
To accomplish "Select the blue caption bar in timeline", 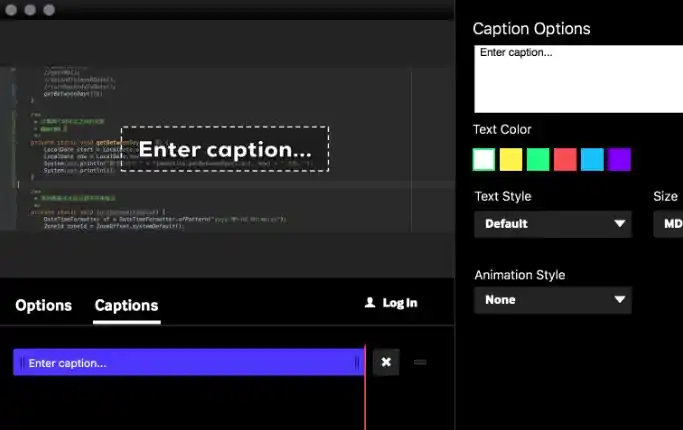I will pos(190,363).
